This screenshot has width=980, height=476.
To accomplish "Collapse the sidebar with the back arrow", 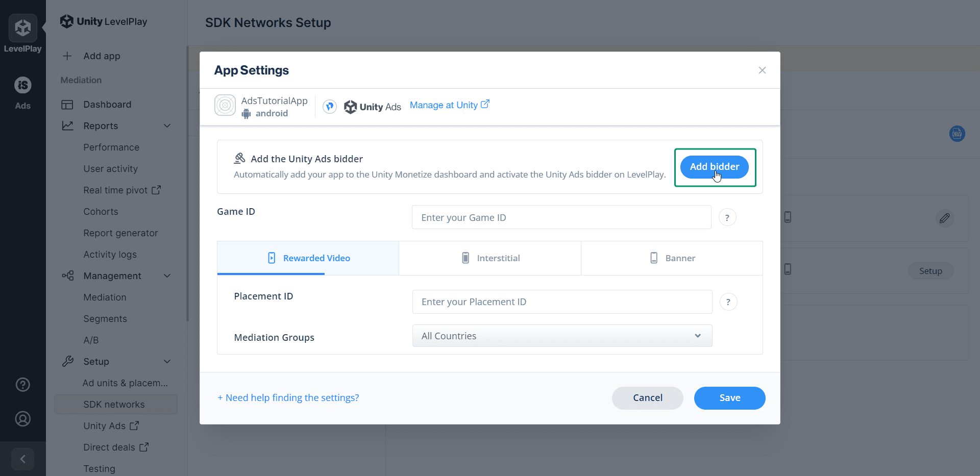I will coord(23,459).
